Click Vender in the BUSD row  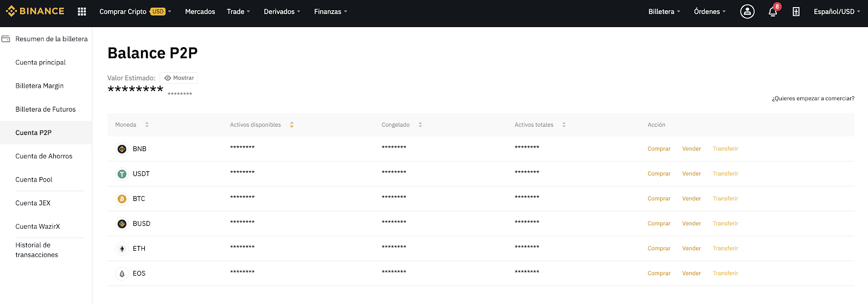click(x=692, y=224)
